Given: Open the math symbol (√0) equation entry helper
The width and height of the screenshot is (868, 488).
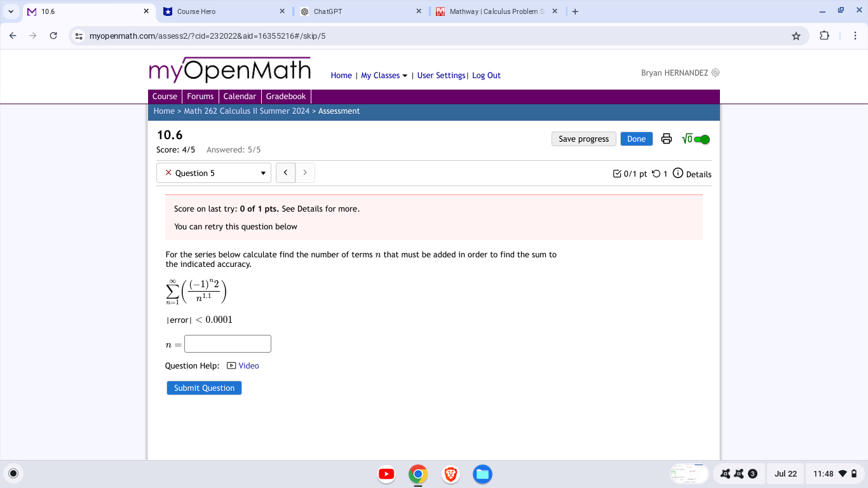Looking at the screenshot, I should pyautogui.click(x=688, y=139).
